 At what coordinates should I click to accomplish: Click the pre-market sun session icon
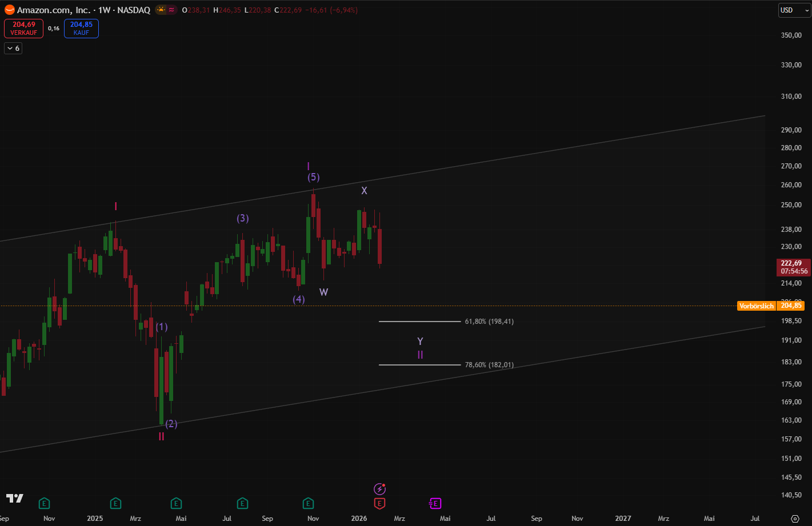pos(161,10)
